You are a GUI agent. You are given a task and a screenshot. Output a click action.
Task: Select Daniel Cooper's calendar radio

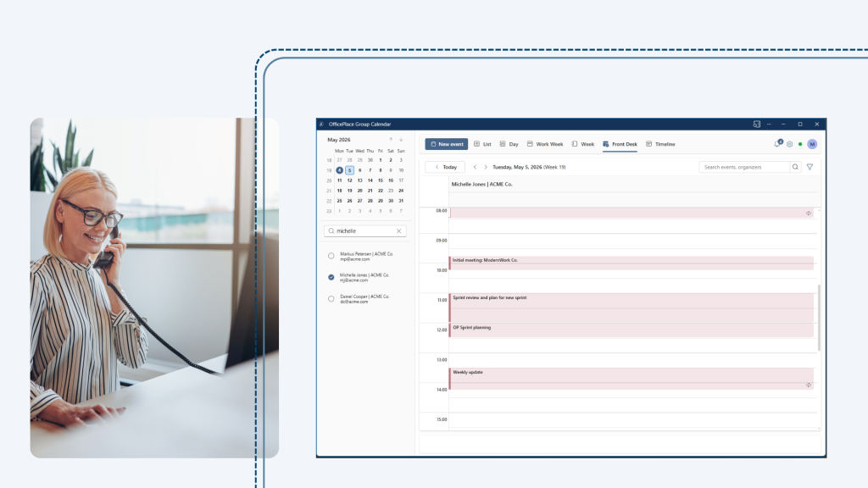tap(331, 299)
